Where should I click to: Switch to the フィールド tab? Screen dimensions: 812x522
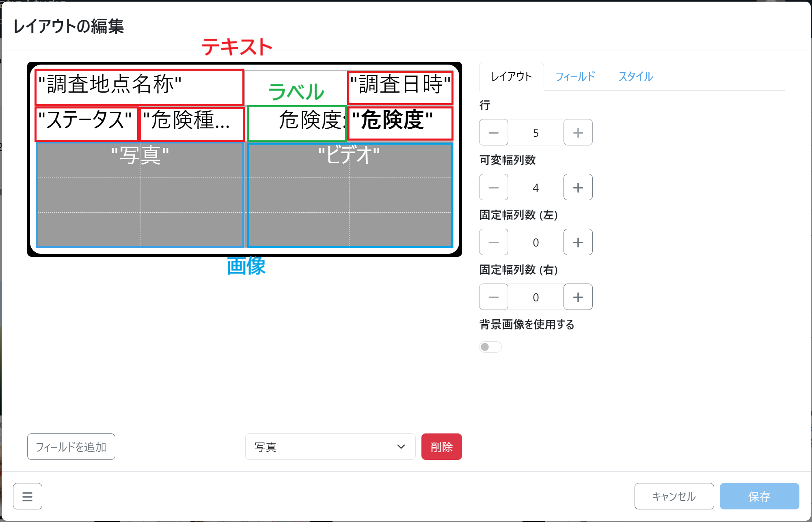(x=575, y=76)
